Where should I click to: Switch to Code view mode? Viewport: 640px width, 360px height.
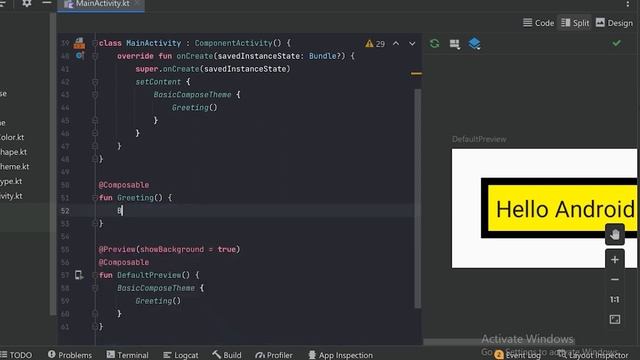[538, 23]
